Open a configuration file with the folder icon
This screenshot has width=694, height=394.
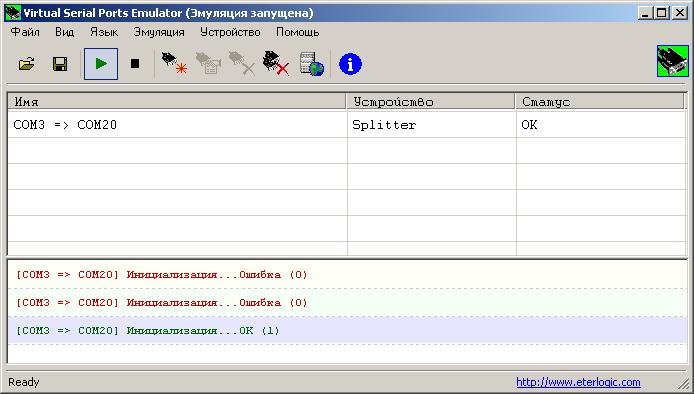27,64
